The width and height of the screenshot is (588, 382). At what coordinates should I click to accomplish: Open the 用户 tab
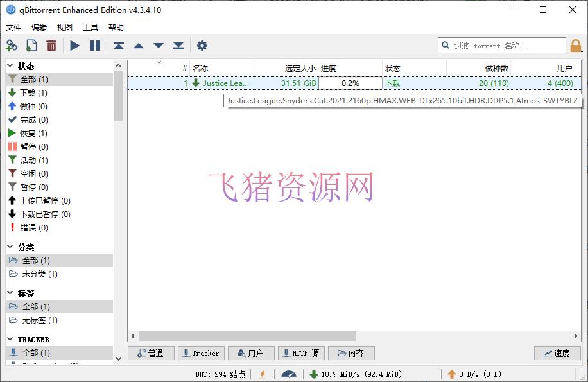(x=251, y=353)
